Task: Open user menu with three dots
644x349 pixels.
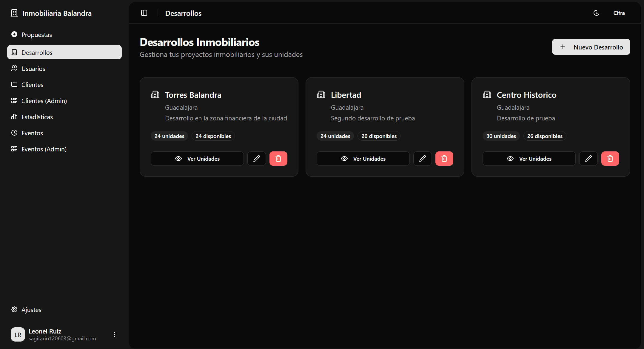Action: [115, 334]
